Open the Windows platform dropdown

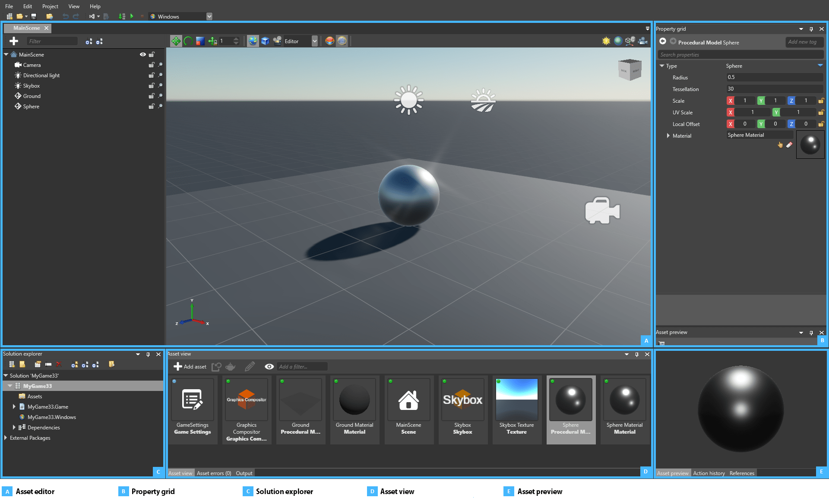(209, 16)
